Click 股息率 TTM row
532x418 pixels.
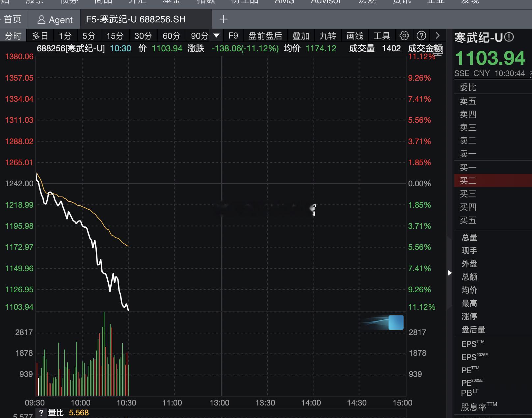click(493, 407)
